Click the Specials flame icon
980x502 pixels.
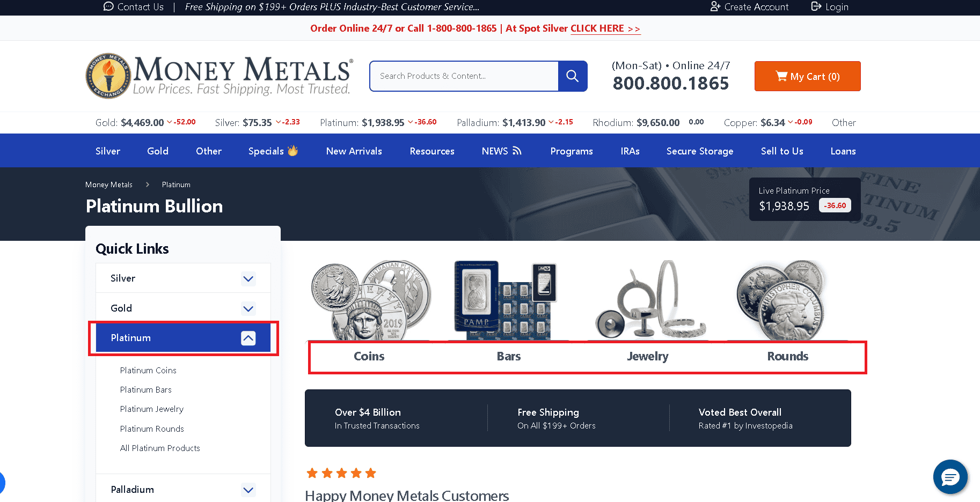292,151
